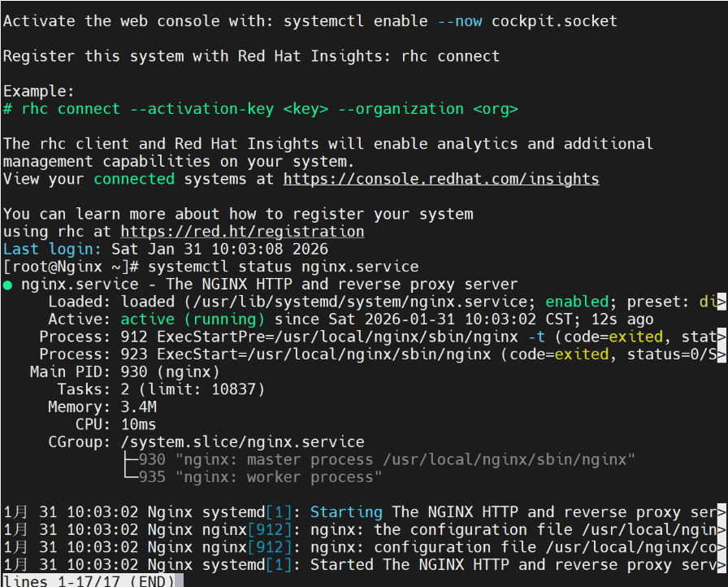Image resolution: width=728 pixels, height=587 pixels.
Task: Open the red.ht/registration link
Action: [x=242, y=232]
